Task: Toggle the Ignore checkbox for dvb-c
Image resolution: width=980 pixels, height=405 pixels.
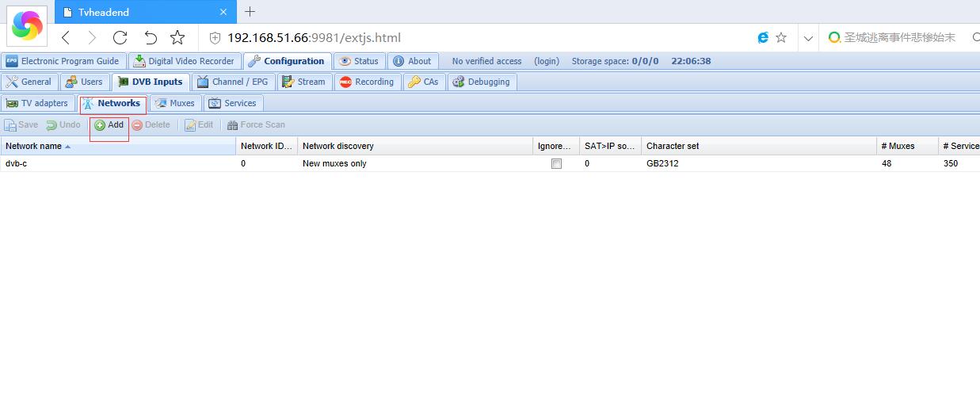Action: click(556, 164)
